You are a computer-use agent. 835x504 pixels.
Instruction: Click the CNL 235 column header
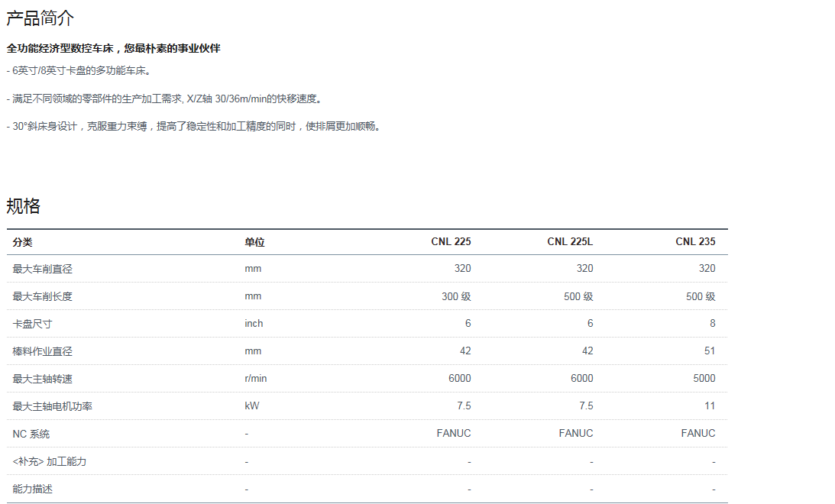click(695, 241)
